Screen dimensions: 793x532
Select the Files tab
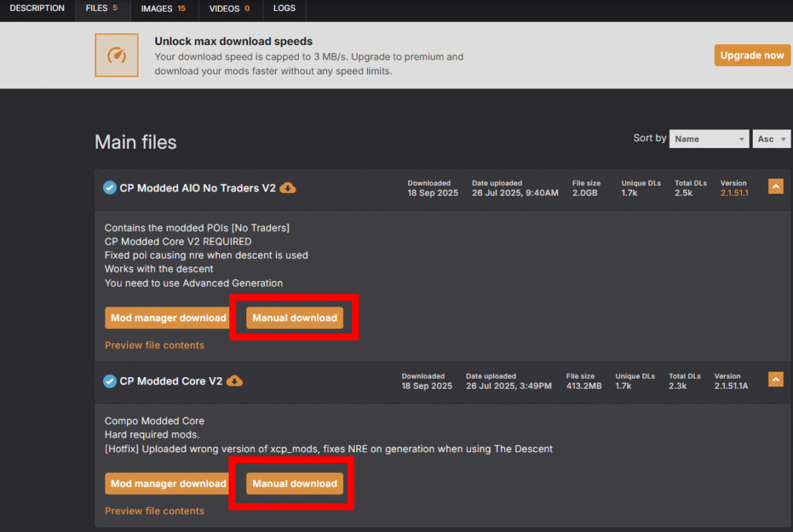(x=101, y=9)
